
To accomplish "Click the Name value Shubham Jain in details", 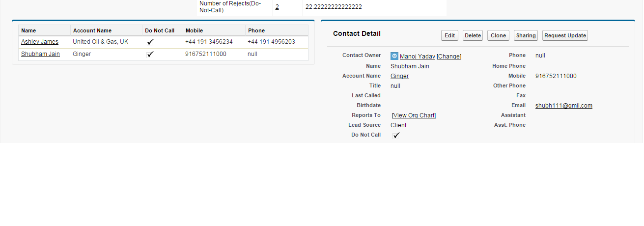I will (410, 66).
